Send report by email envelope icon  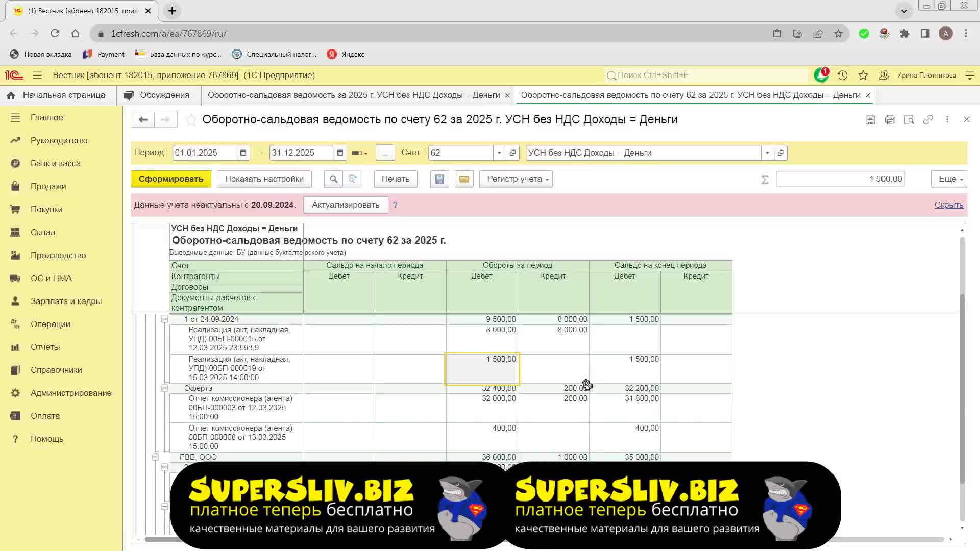(x=464, y=179)
